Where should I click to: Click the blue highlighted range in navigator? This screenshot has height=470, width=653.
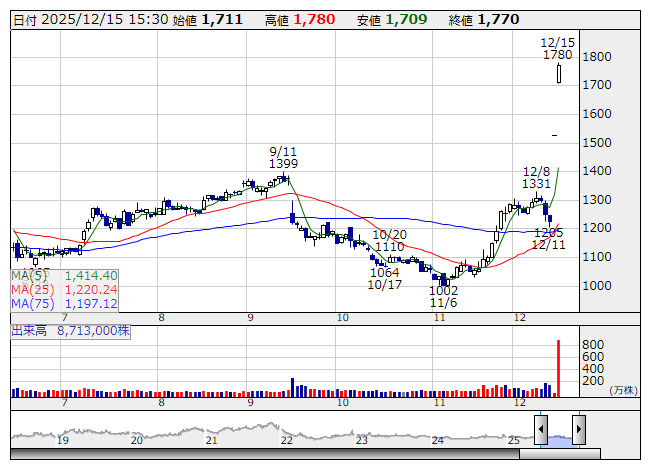[x=560, y=440]
